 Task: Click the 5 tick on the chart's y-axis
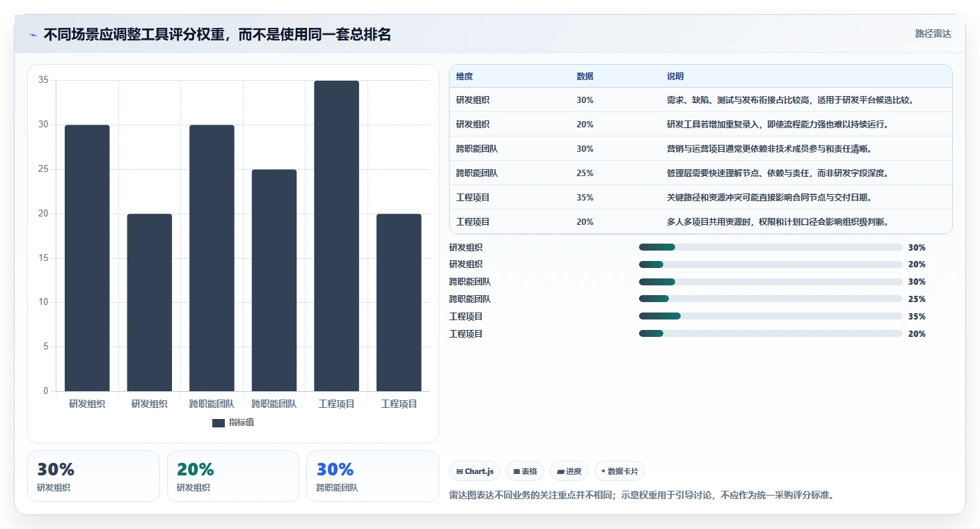coord(46,347)
